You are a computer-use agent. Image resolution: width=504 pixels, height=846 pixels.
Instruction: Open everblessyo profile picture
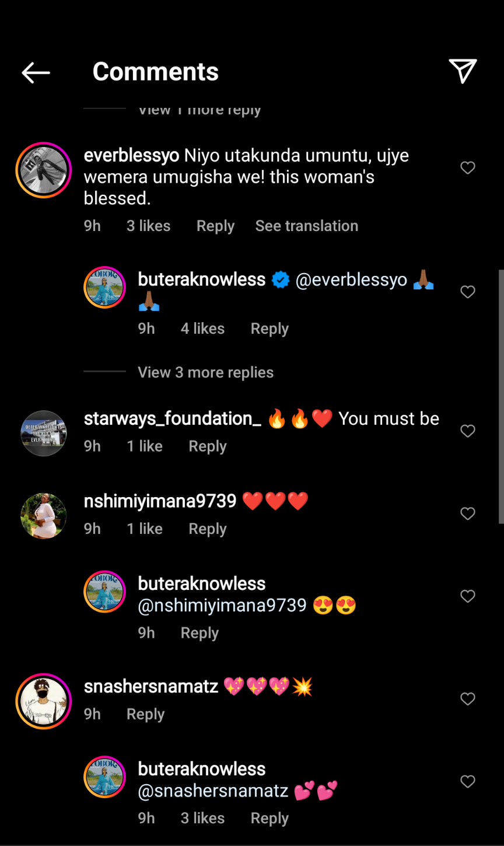44,170
